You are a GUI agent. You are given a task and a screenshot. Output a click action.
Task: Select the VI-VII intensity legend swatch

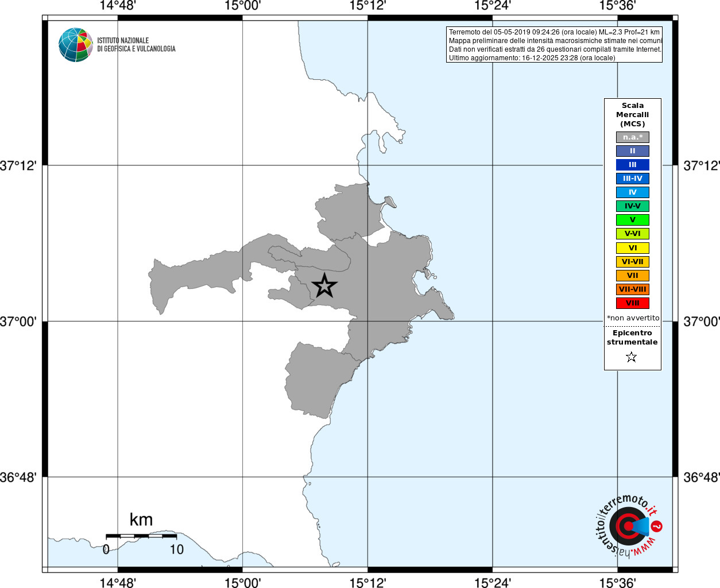(x=633, y=262)
